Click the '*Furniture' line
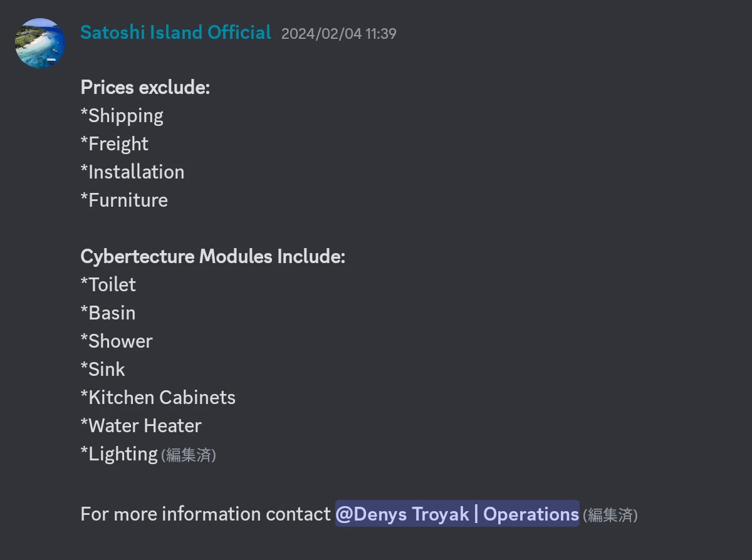The height and width of the screenshot is (560, 752). pos(124,200)
